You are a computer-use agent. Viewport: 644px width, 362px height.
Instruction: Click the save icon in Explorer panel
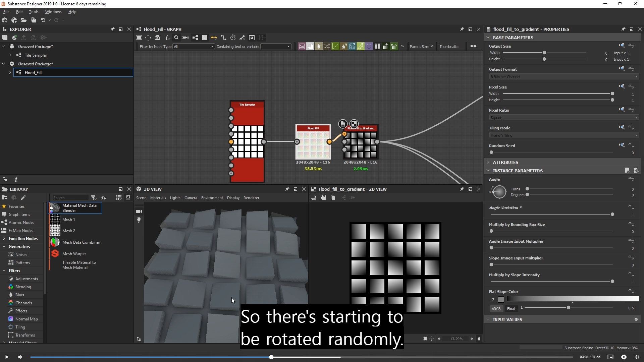coord(5,38)
